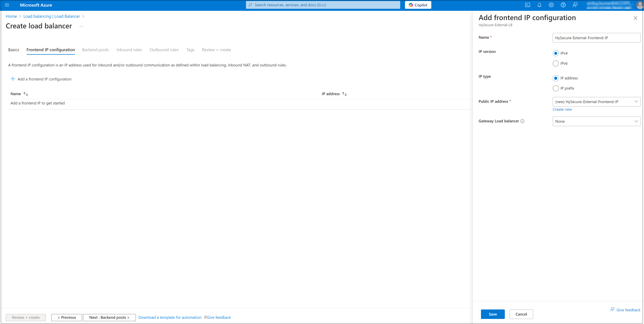
Task: Select the IPv6 radio button
Action: 555,64
